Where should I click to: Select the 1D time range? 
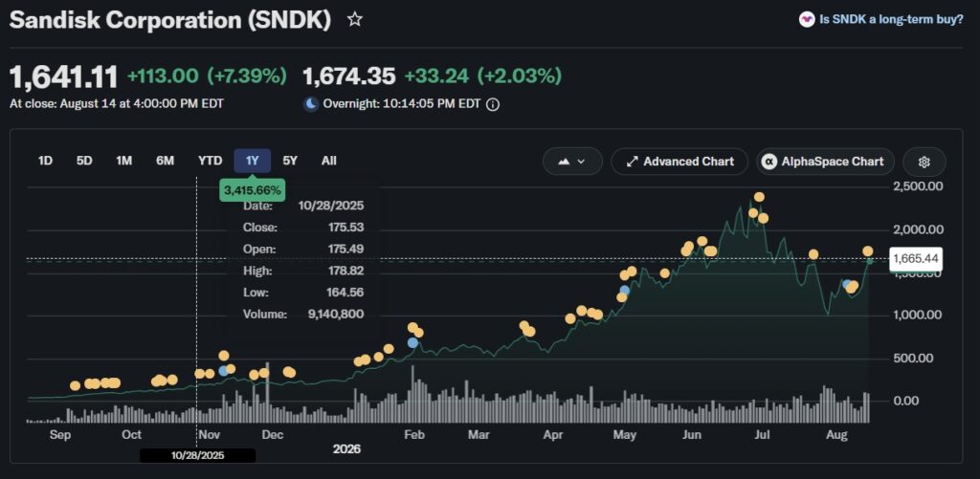point(45,161)
